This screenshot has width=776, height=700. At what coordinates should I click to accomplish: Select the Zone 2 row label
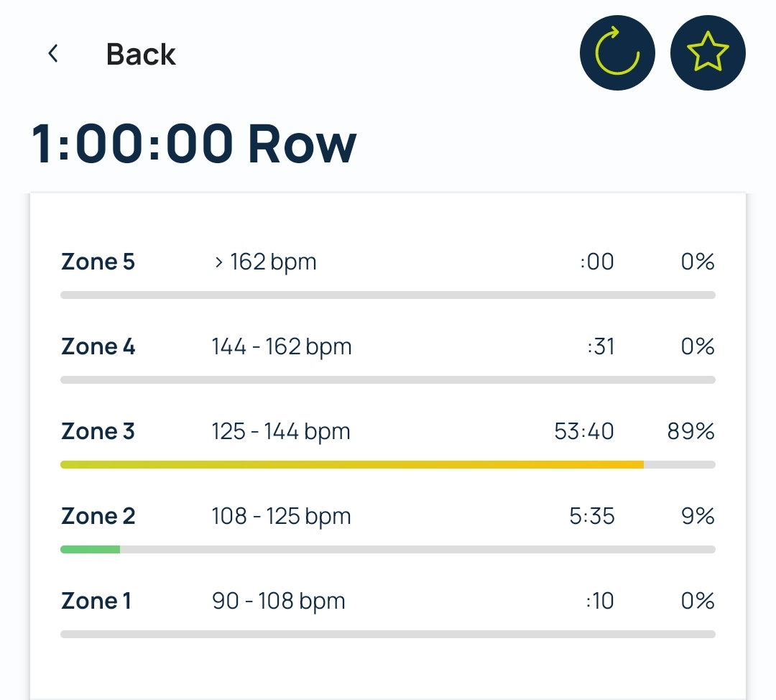click(x=98, y=516)
